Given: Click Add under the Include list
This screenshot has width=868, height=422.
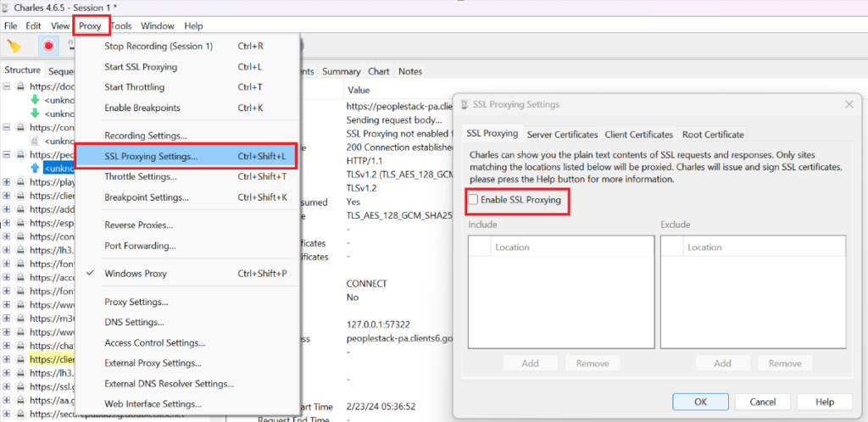Looking at the screenshot, I should tap(531, 364).
